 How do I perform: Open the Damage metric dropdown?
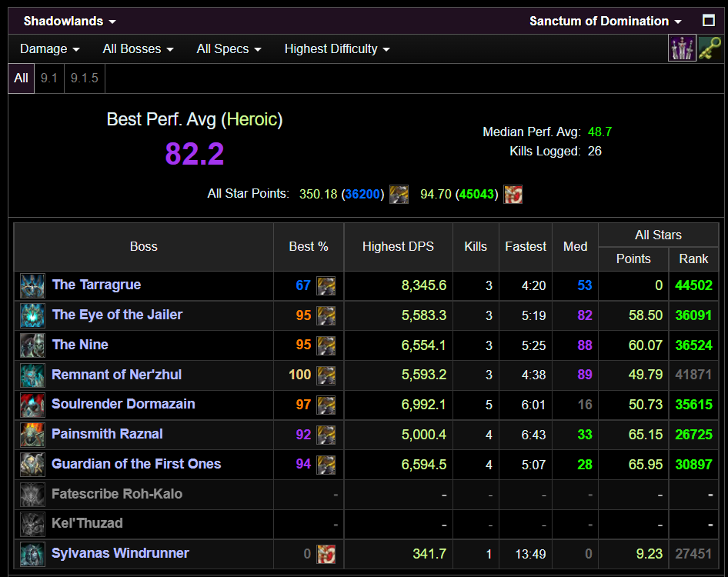click(50, 48)
